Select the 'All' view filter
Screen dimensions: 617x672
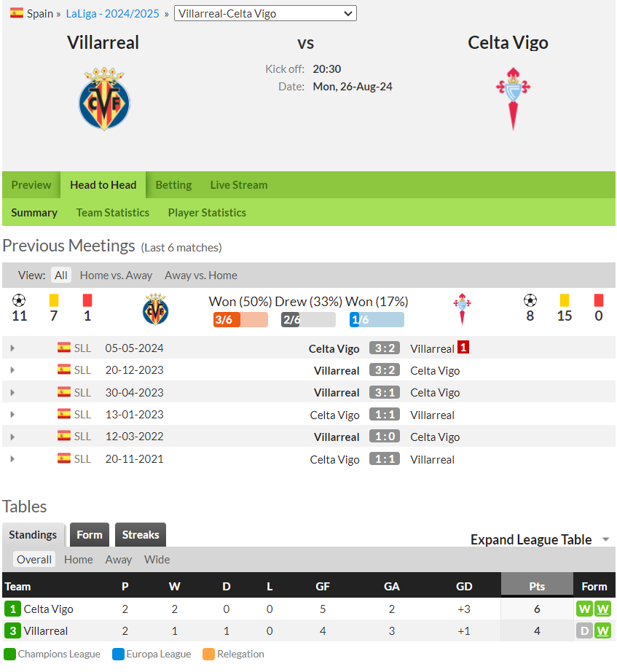(61, 276)
